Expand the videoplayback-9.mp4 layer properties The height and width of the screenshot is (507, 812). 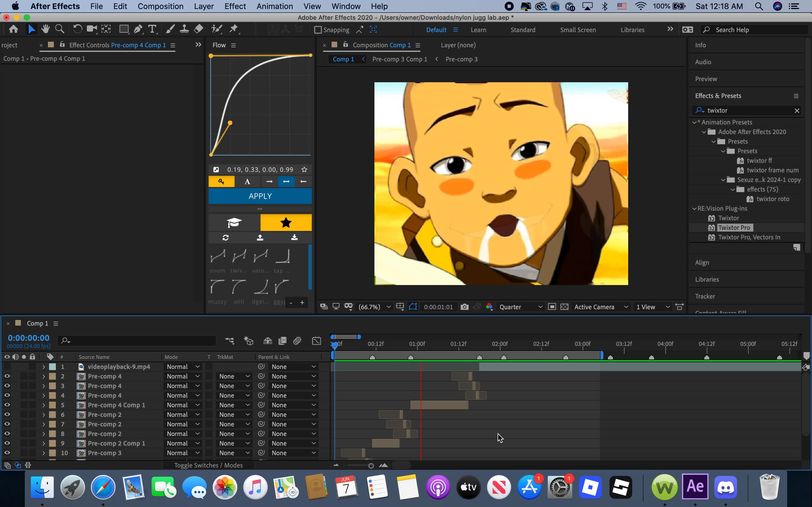click(44, 367)
